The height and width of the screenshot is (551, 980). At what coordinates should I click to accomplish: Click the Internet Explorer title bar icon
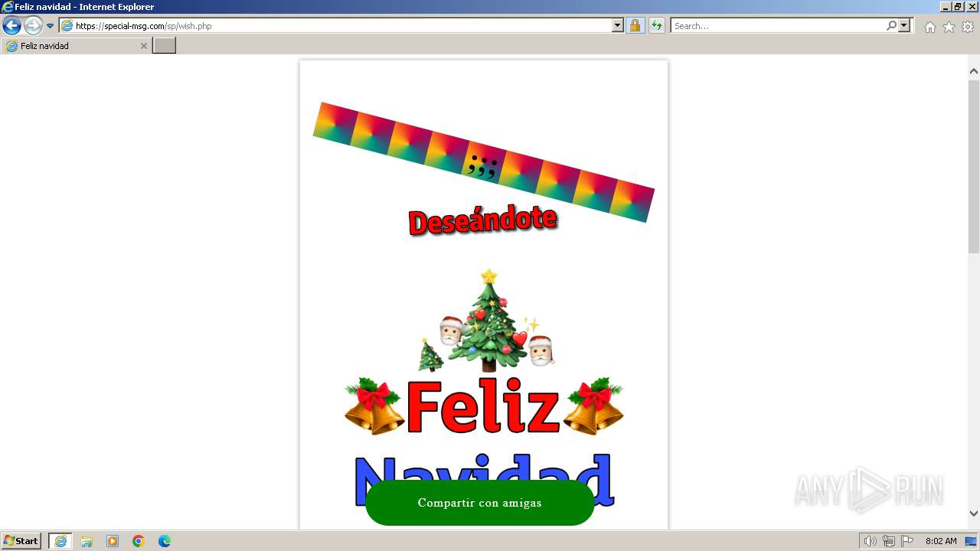(x=7, y=7)
